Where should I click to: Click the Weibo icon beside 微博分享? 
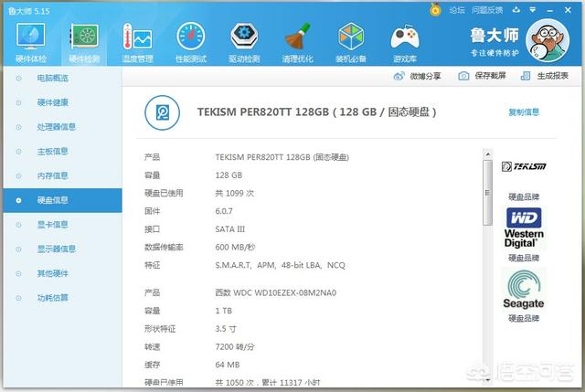[x=399, y=76]
